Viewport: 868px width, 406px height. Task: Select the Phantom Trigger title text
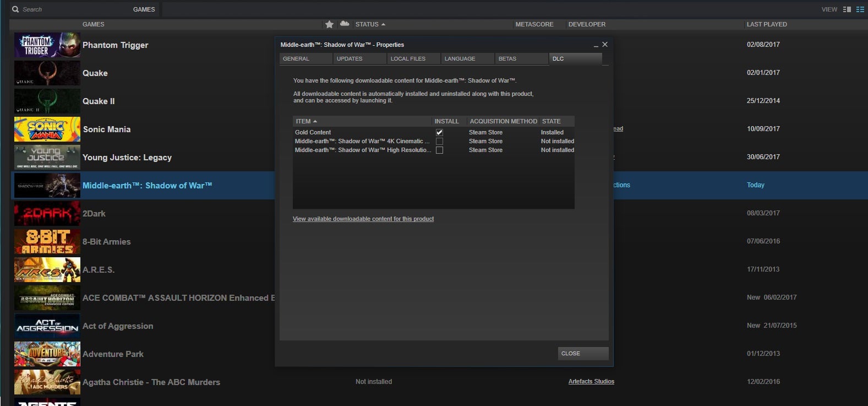[x=115, y=45]
